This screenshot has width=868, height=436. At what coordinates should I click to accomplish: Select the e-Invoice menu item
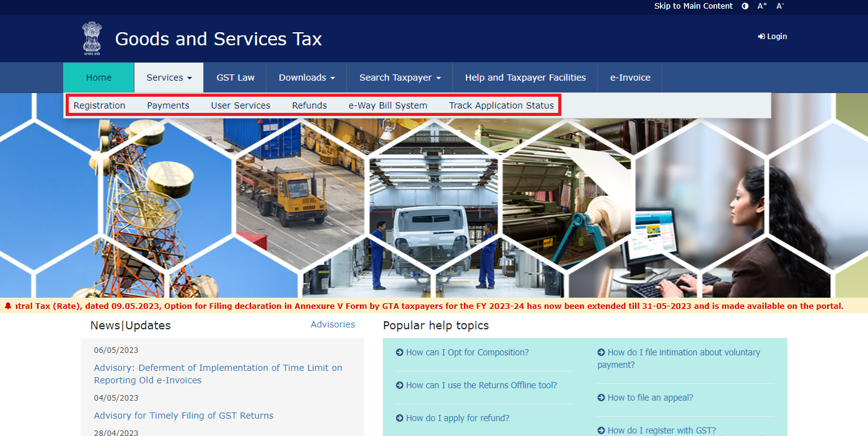click(630, 78)
